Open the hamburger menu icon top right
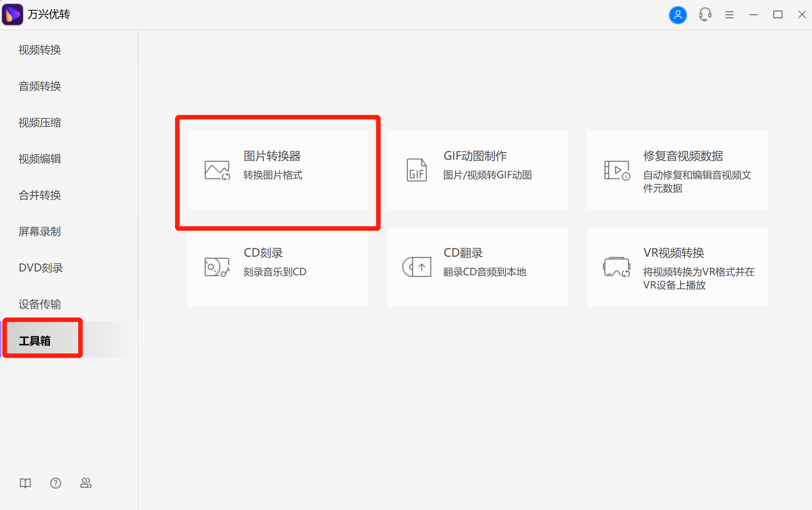812x510 pixels. (729, 15)
